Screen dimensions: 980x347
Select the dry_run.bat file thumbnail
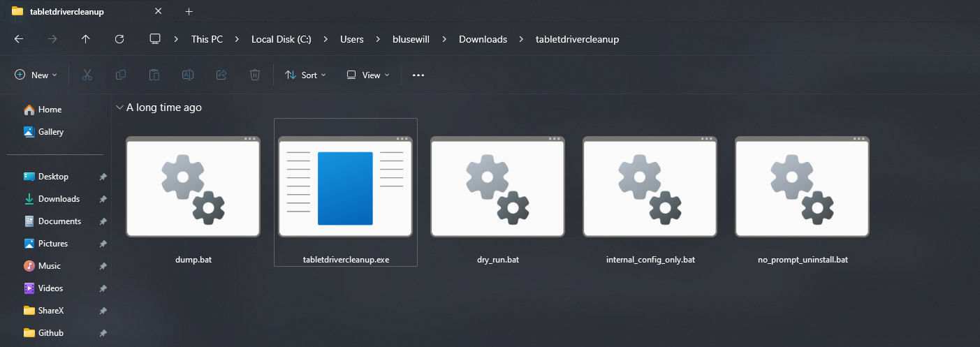click(497, 186)
